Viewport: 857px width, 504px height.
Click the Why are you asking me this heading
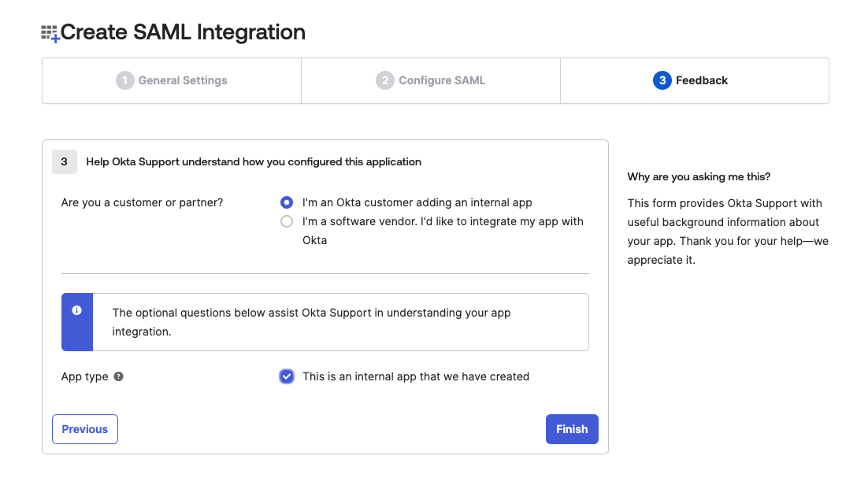tap(699, 176)
